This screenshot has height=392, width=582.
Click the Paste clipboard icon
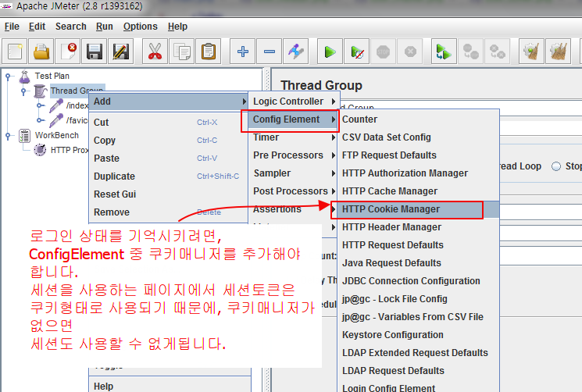[x=209, y=52]
